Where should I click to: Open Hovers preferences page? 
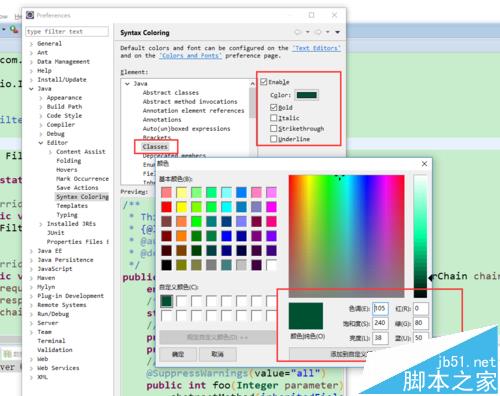click(x=67, y=170)
